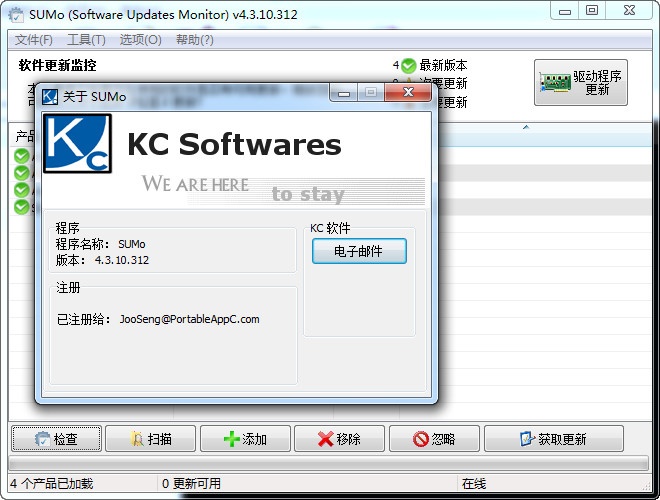This screenshot has height=500, width=660.
Task: Click the 忽略 (Ignore) button
Action: 435,439
